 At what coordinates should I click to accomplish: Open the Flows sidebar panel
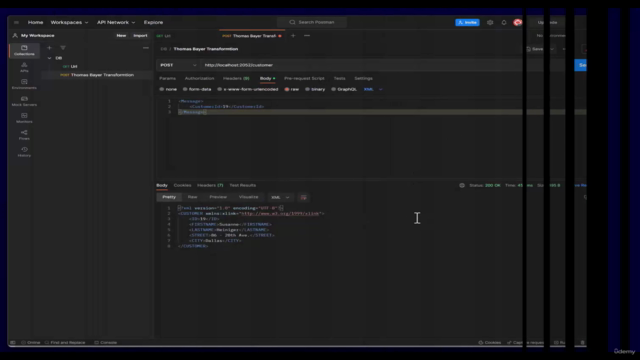pyautogui.click(x=24, y=135)
